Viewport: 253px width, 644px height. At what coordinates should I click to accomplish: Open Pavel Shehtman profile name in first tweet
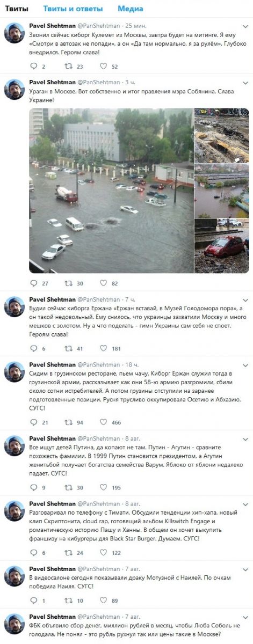click(53, 26)
